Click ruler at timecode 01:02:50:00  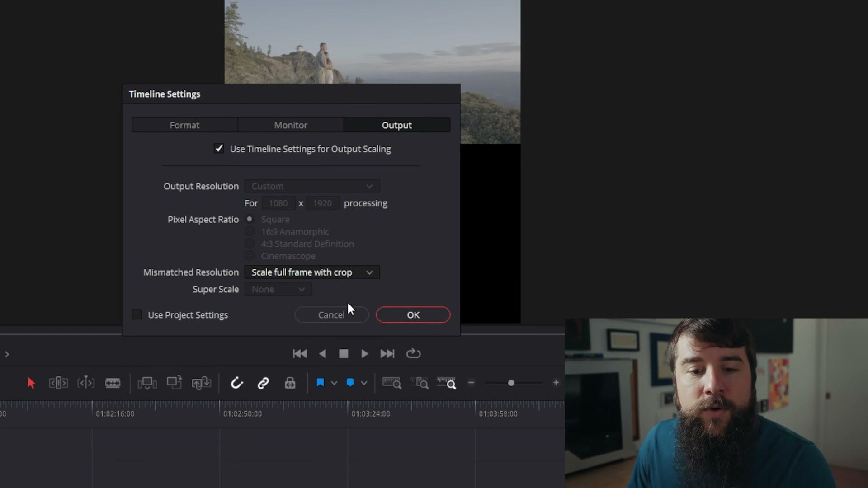[x=242, y=413]
